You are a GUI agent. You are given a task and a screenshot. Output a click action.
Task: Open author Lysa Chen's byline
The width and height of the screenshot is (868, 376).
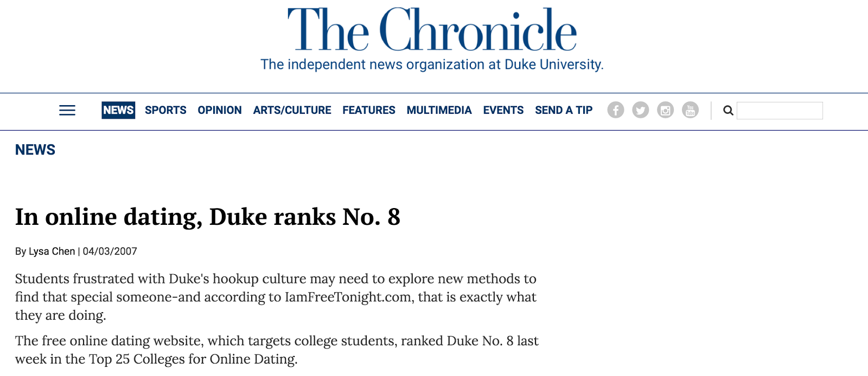52,251
